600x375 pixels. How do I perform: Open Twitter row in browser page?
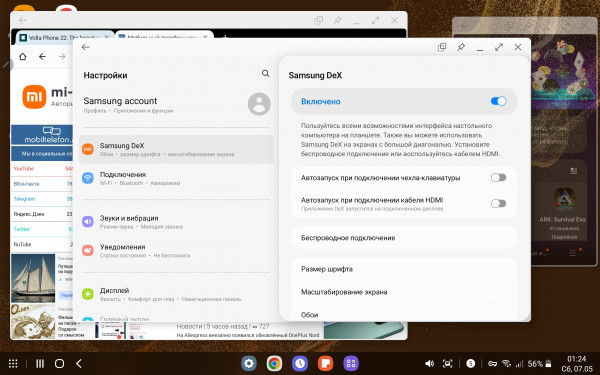click(x=42, y=229)
